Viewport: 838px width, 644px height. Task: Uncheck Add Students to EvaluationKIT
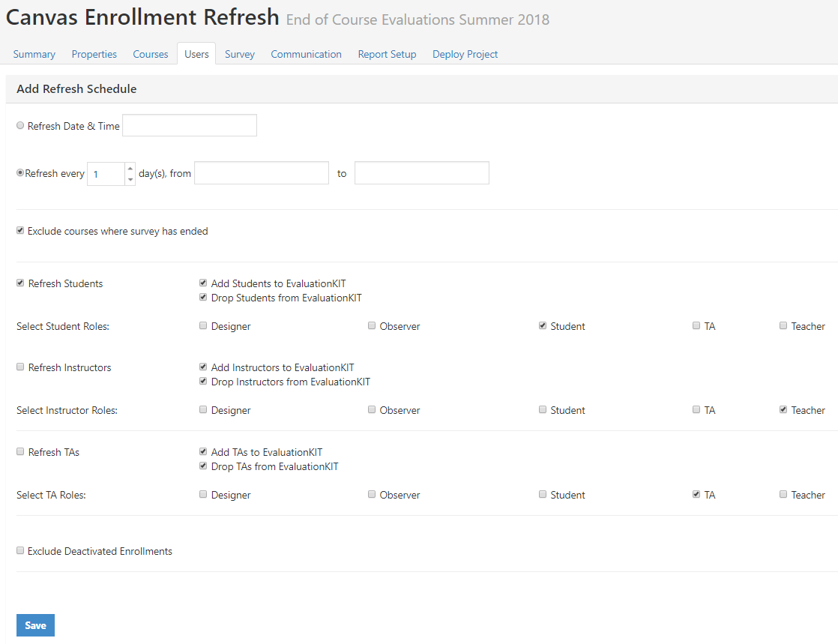pos(203,283)
